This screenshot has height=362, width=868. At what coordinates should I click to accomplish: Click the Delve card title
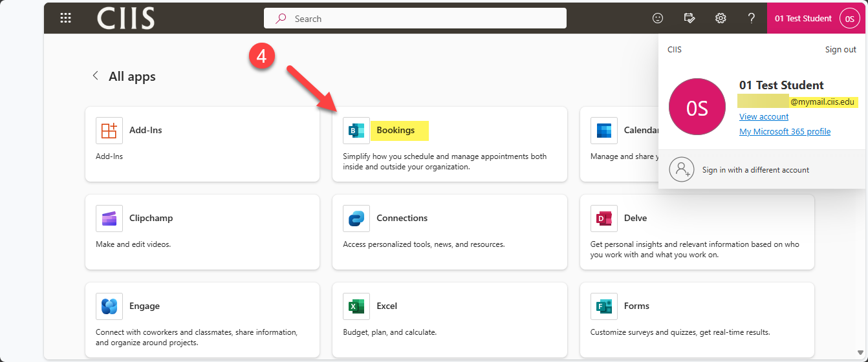pyautogui.click(x=636, y=218)
